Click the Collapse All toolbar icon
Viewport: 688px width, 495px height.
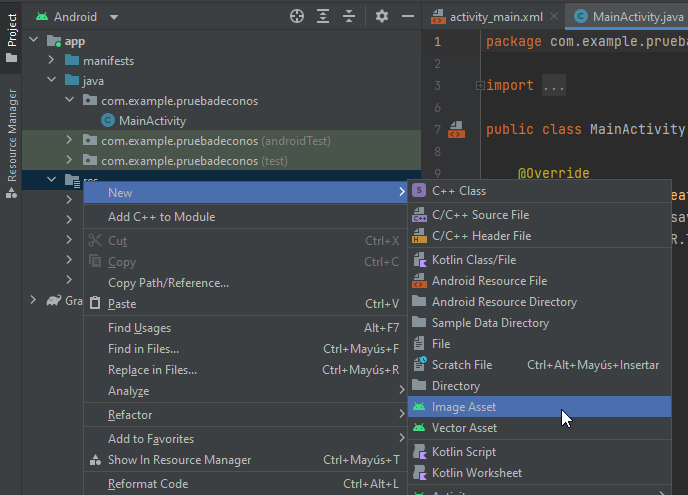coord(349,17)
